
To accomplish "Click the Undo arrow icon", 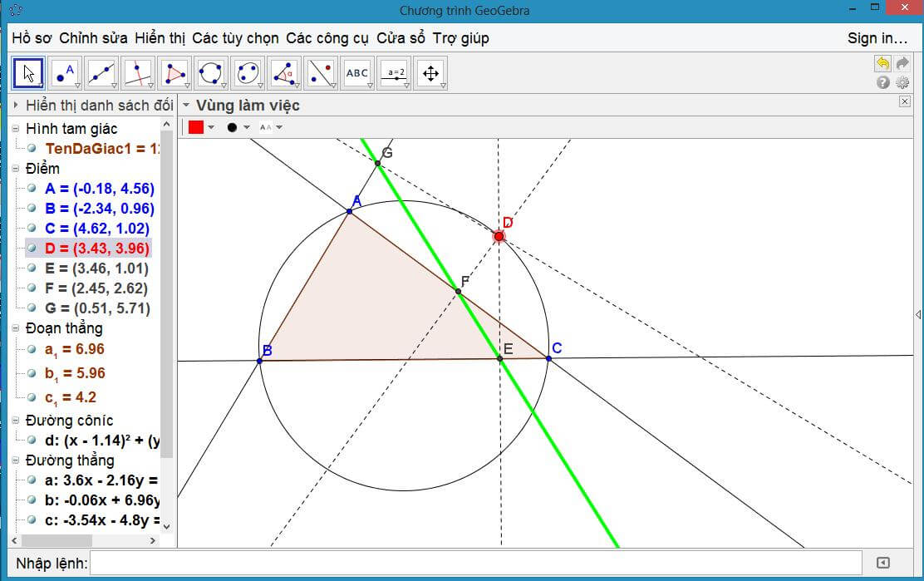I will (882, 63).
